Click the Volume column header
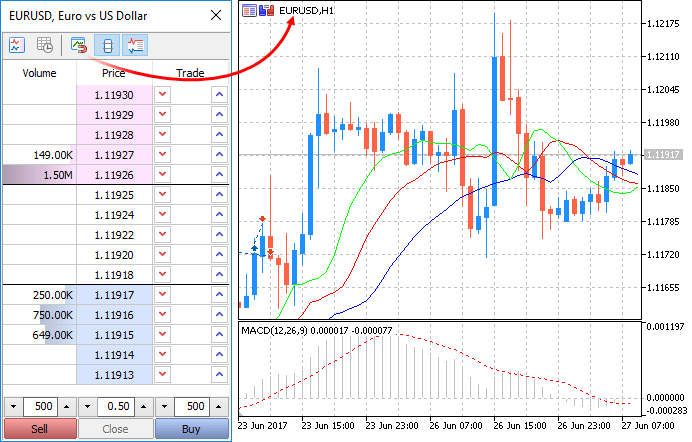 click(x=39, y=73)
